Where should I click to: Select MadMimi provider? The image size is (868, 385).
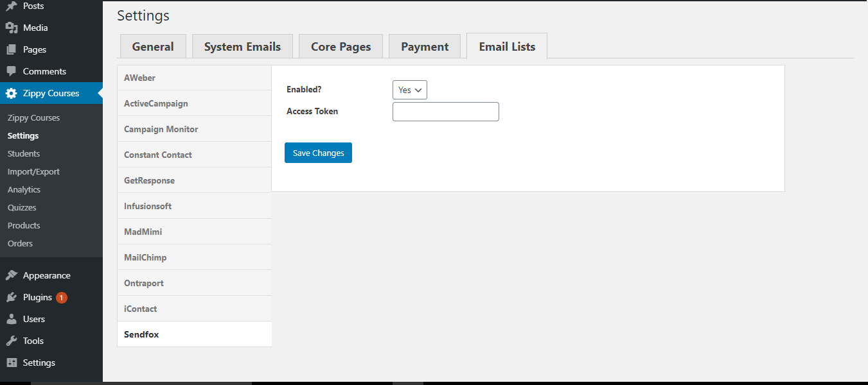194,232
